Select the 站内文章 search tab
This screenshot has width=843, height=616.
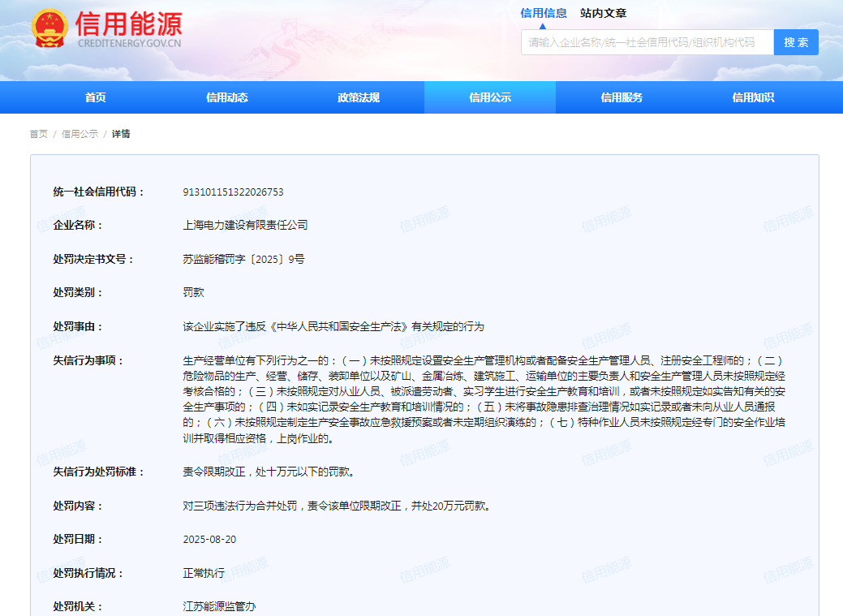603,13
